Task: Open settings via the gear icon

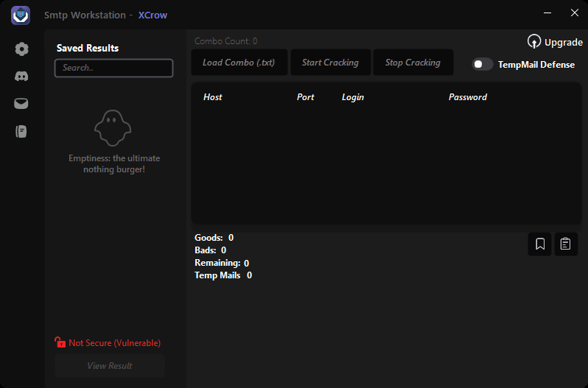Action: click(21, 49)
